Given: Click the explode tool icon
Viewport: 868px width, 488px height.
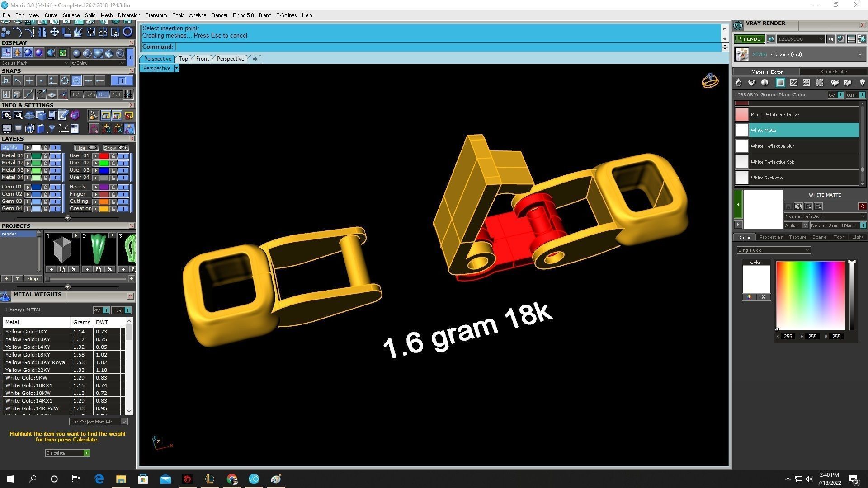Looking at the screenshot, I should point(78,32).
